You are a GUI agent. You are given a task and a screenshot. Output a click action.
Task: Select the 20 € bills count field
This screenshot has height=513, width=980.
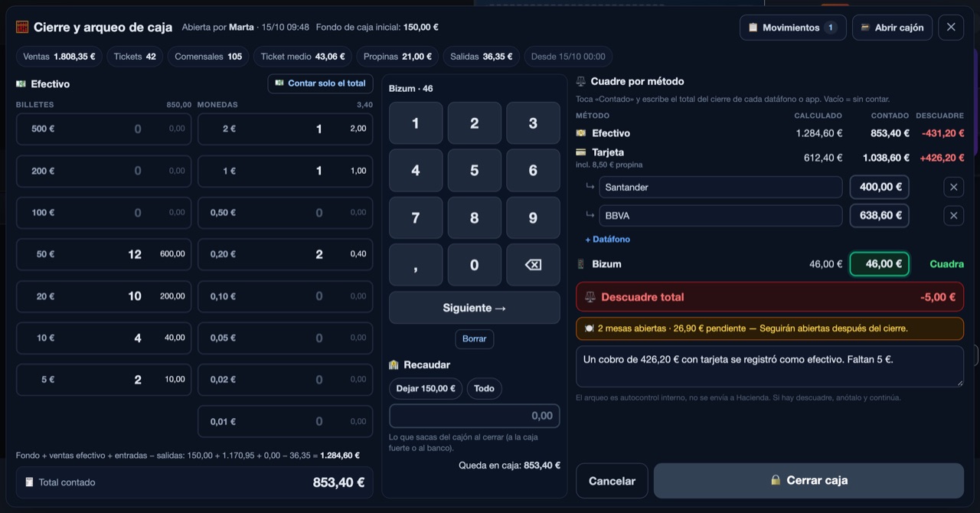point(103,296)
